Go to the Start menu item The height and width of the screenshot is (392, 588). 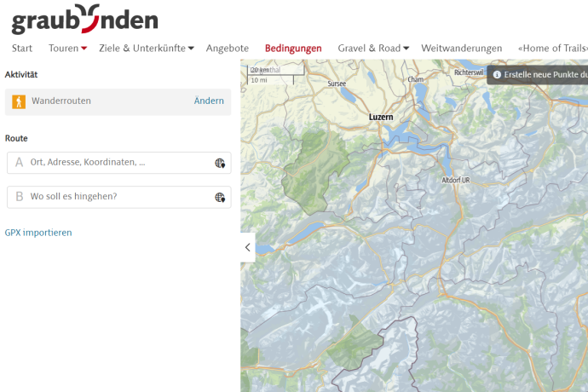pos(22,49)
